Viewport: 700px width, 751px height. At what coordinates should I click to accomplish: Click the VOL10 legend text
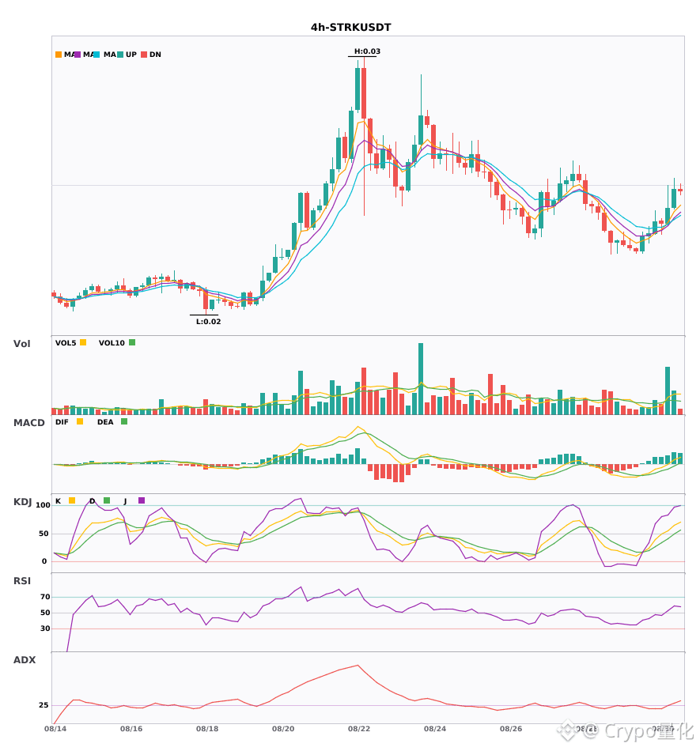112,343
